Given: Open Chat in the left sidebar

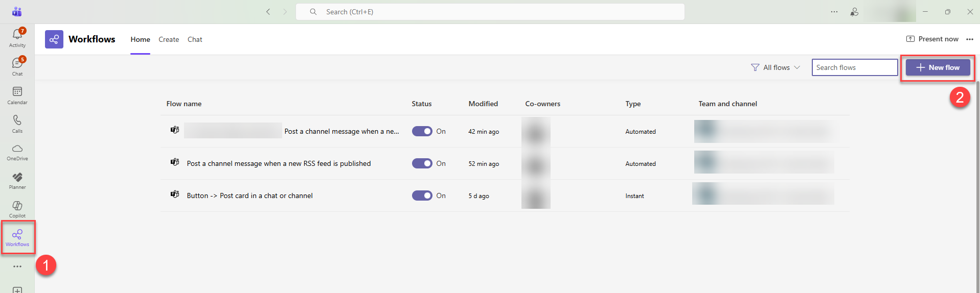Looking at the screenshot, I should pyautogui.click(x=17, y=66).
